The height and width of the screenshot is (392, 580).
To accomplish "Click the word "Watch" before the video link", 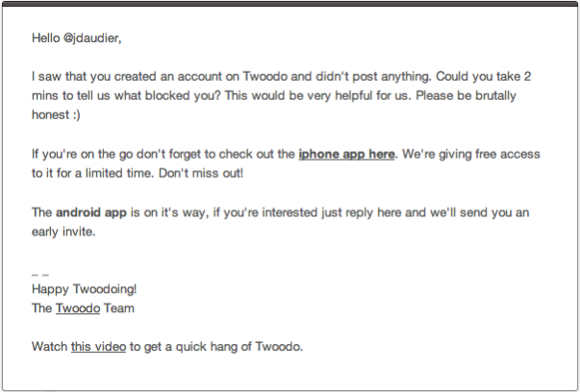I will pyautogui.click(x=50, y=346).
